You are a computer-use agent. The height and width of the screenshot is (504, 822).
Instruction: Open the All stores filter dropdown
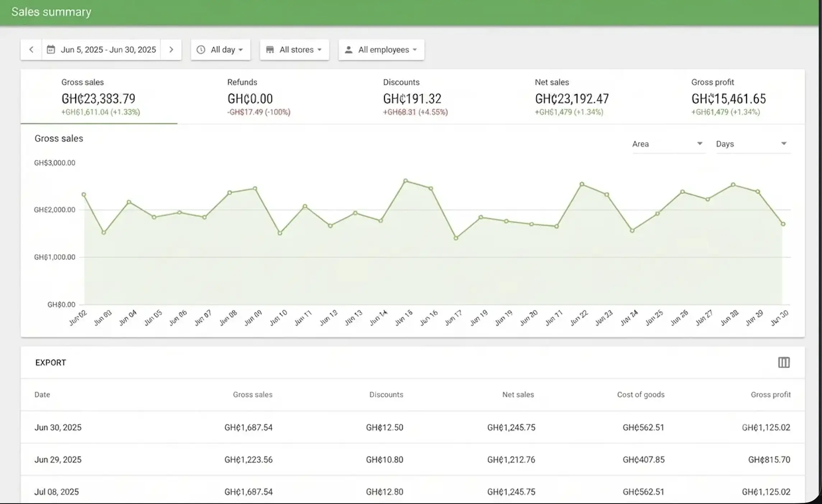pyautogui.click(x=295, y=50)
